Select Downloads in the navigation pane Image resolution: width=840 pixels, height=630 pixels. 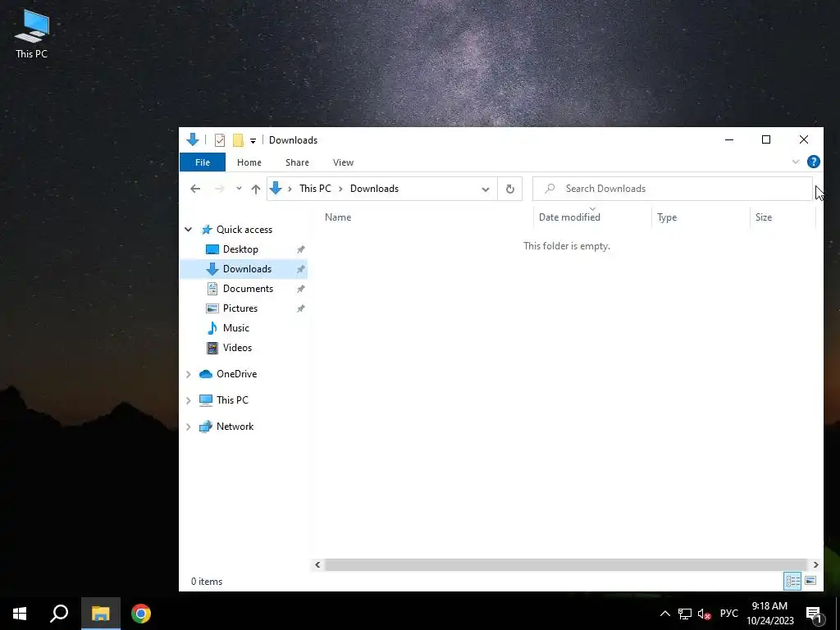pyautogui.click(x=247, y=269)
